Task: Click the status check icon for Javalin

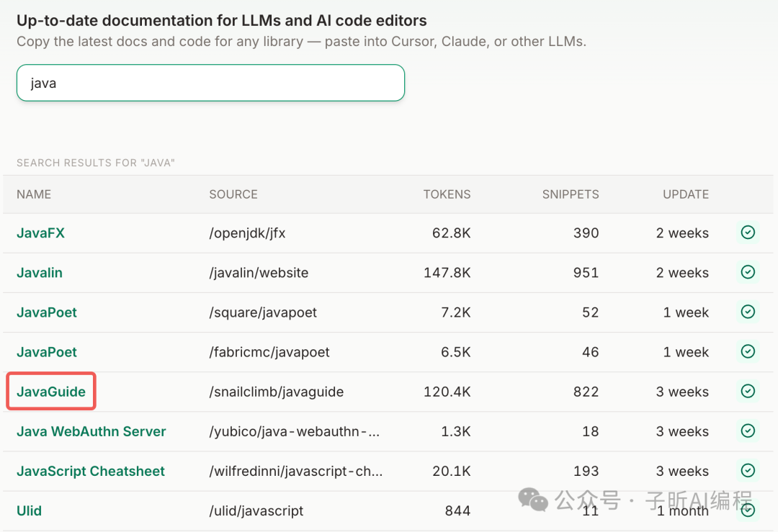Action: (748, 272)
